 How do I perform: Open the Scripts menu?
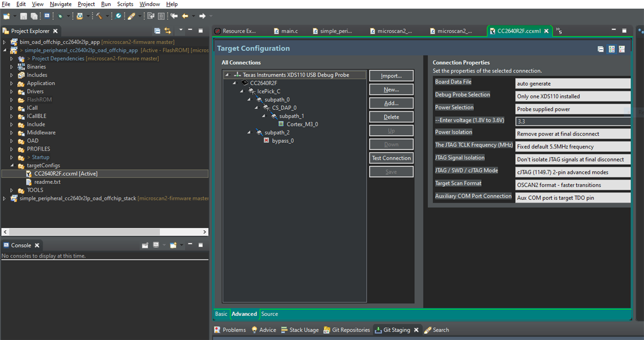click(125, 4)
